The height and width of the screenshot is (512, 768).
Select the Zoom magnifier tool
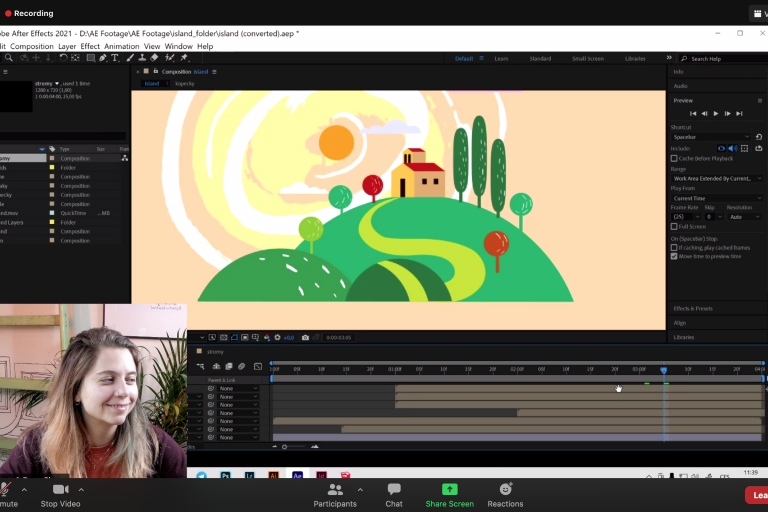(8, 58)
